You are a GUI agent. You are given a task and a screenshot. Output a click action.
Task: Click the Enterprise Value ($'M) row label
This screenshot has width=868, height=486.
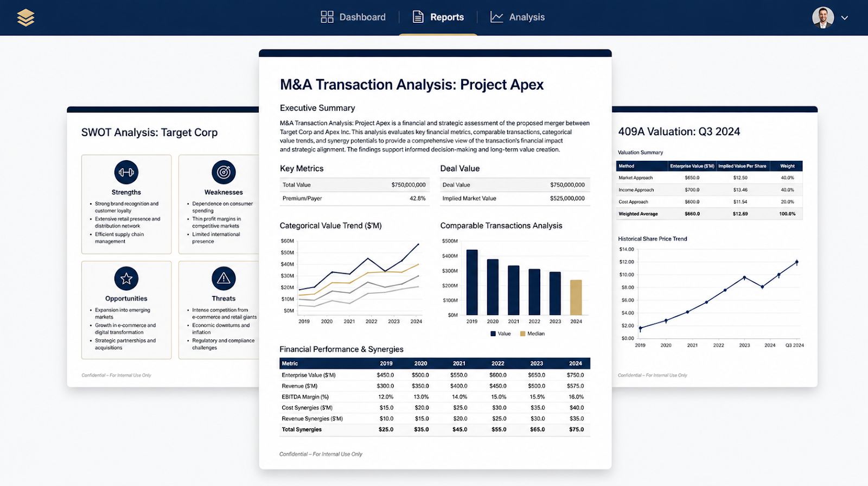coord(309,375)
